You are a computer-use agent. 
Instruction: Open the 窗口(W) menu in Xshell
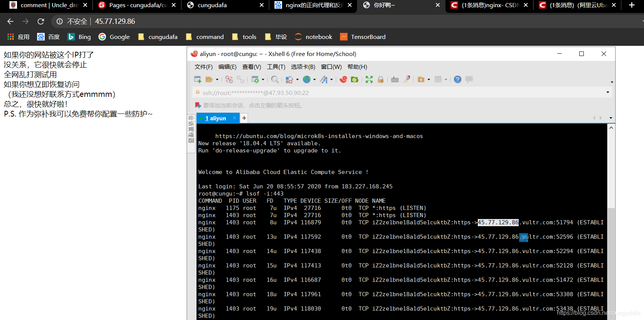[x=331, y=67]
